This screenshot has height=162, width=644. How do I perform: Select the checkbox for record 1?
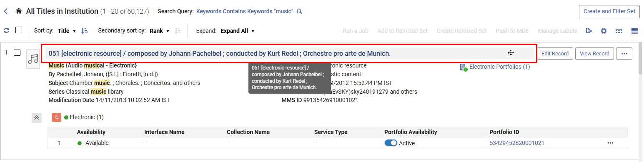click(17, 53)
